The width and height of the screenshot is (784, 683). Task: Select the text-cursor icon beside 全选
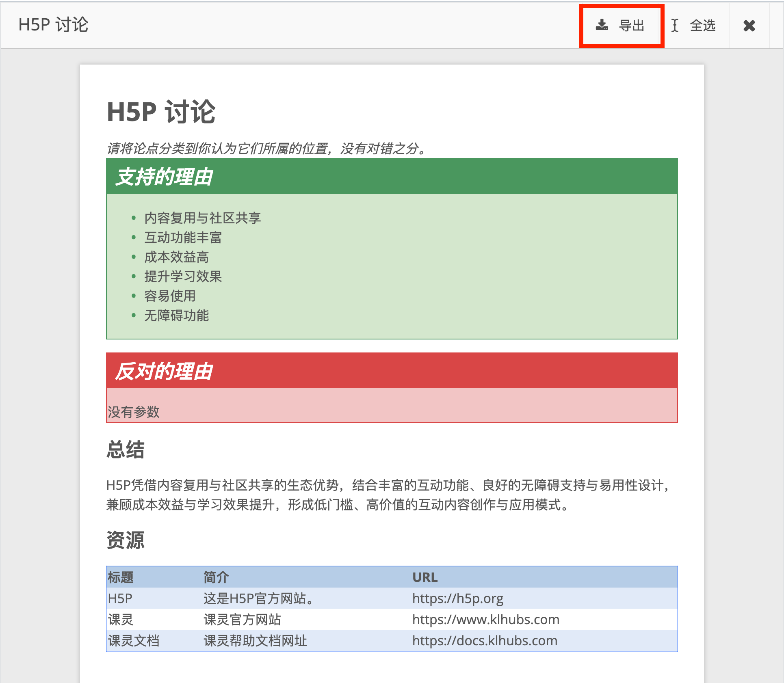(675, 25)
